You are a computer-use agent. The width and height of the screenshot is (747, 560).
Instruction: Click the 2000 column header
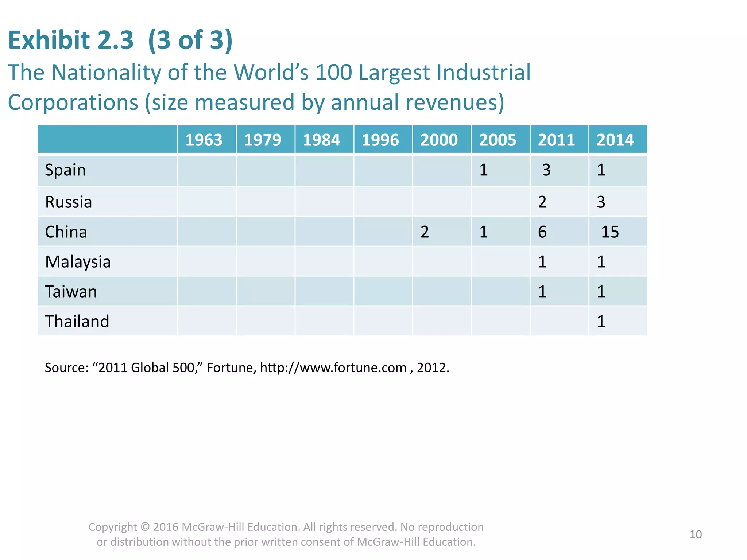coord(439,140)
